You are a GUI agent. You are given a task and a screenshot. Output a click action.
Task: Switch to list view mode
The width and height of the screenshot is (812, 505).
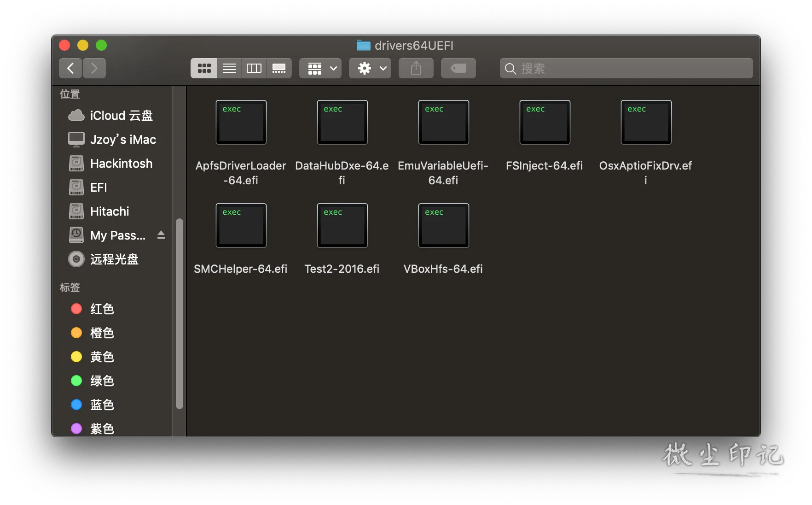click(x=229, y=68)
